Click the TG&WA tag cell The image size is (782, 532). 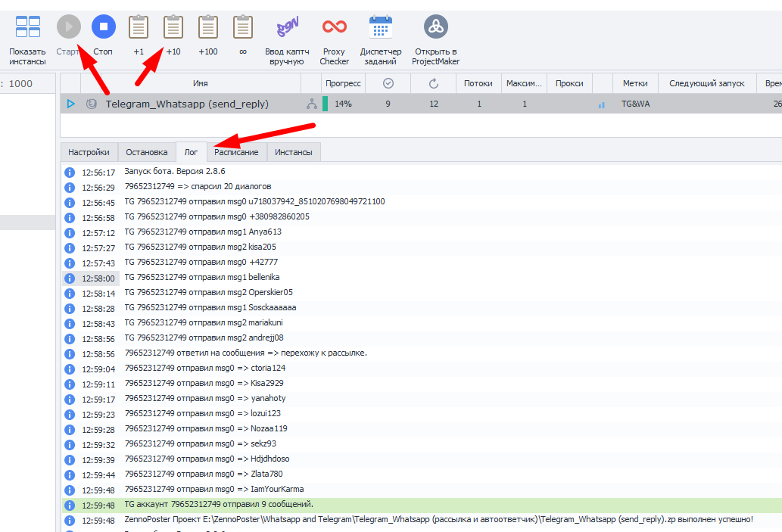(x=635, y=104)
